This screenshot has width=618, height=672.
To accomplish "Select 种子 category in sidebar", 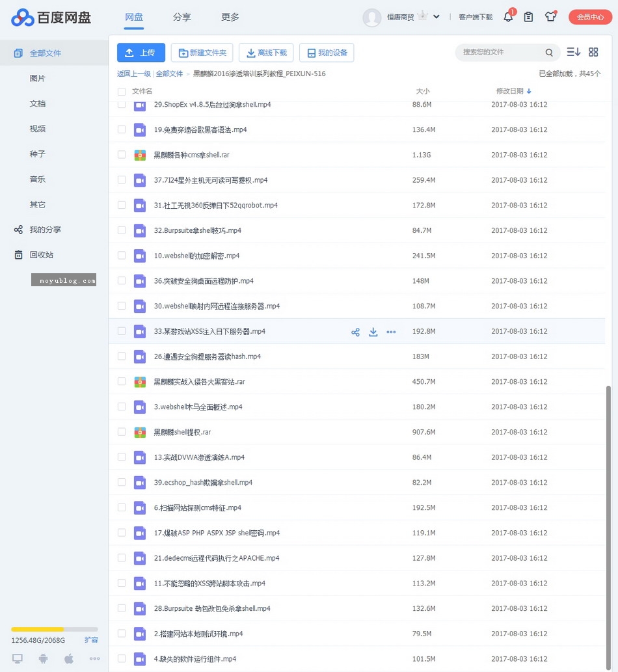I will [37, 154].
